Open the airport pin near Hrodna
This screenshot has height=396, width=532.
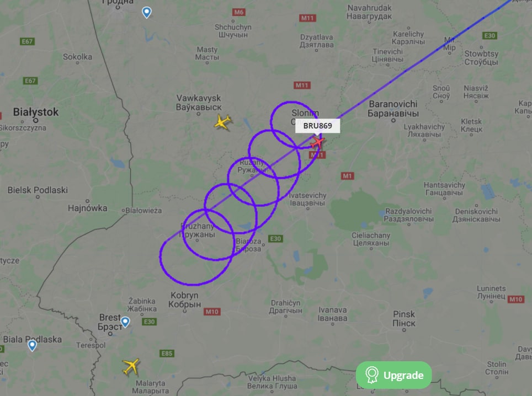[x=147, y=13]
